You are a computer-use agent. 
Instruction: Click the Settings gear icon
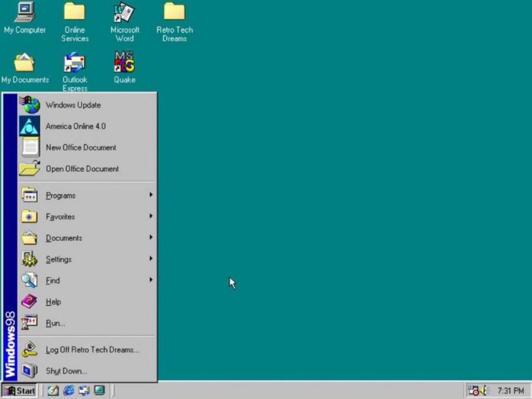click(30, 259)
